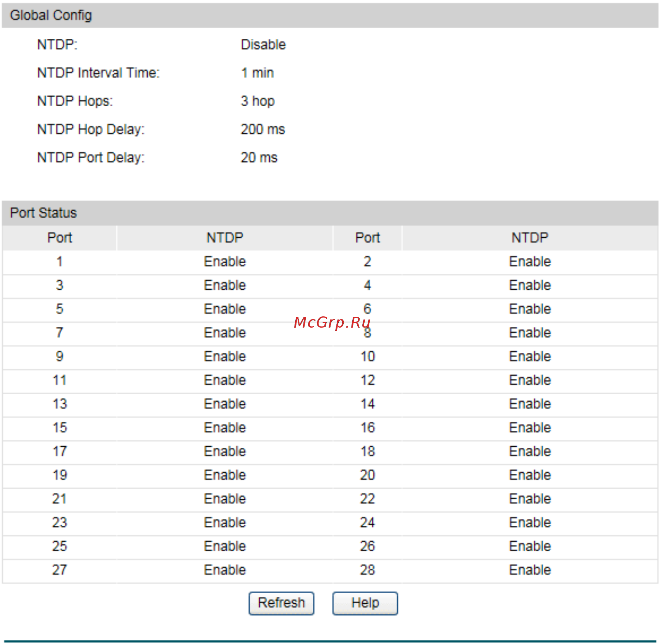Select port number 12 cell
The height and width of the screenshot is (644, 660).
367,380
